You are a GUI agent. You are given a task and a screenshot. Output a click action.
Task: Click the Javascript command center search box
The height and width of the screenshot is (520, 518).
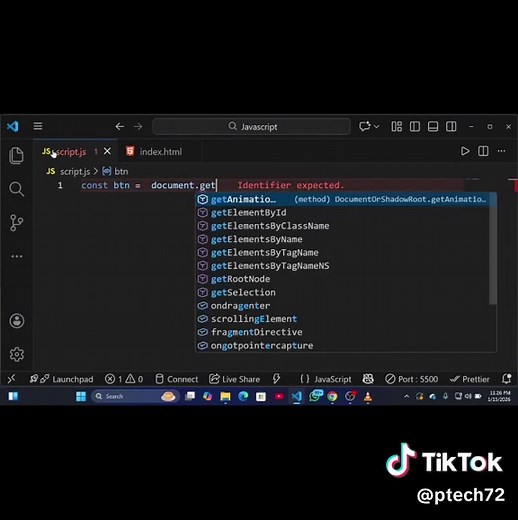(252, 126)
